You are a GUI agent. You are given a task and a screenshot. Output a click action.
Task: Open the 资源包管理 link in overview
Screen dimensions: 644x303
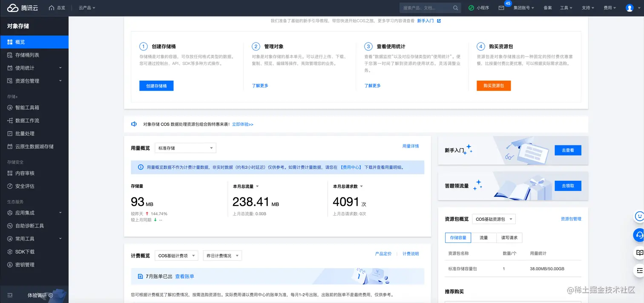click(571, 219)
